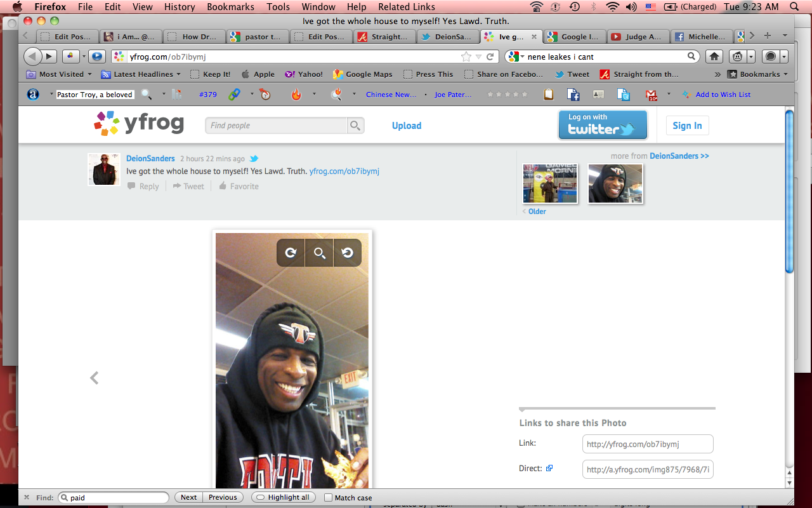Rotate the photo clockwise using the overlay icon
The image size is (812, 508).
tap(291, 253)
